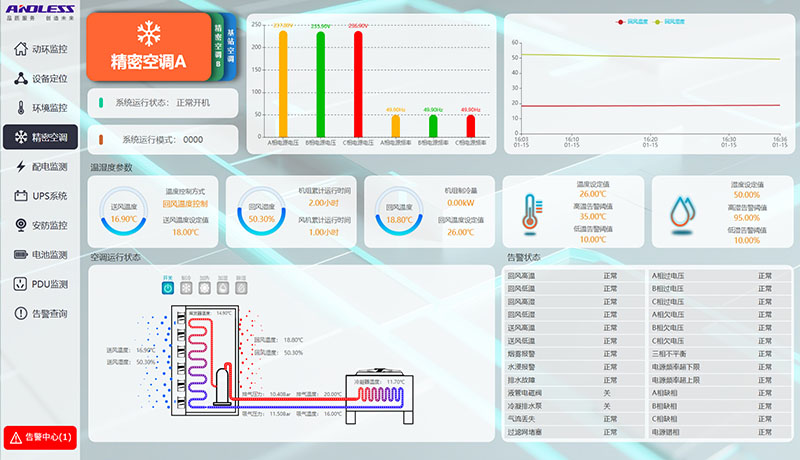Click the UPS系统 calendar-style icon
800x460 pixels.
(22, 196)
